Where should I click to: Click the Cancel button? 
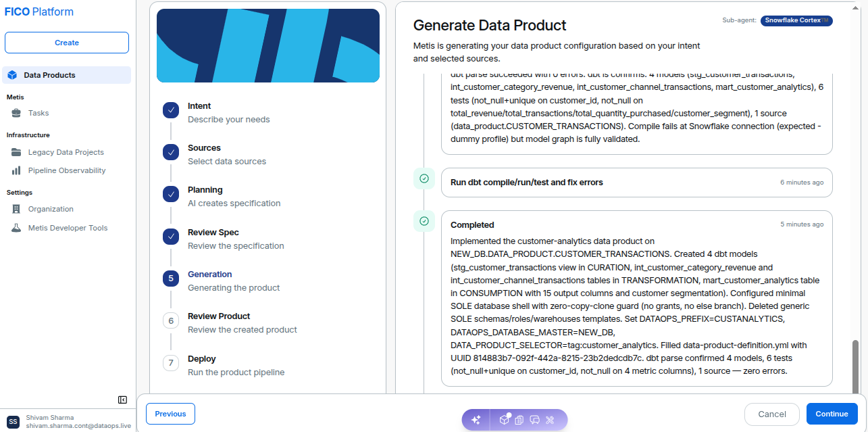[x=772, y=414]
